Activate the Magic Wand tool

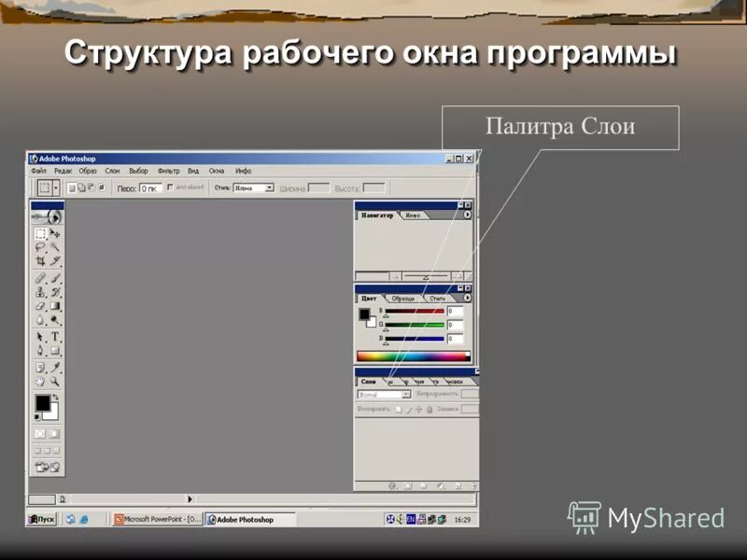[x=55, y=245]
